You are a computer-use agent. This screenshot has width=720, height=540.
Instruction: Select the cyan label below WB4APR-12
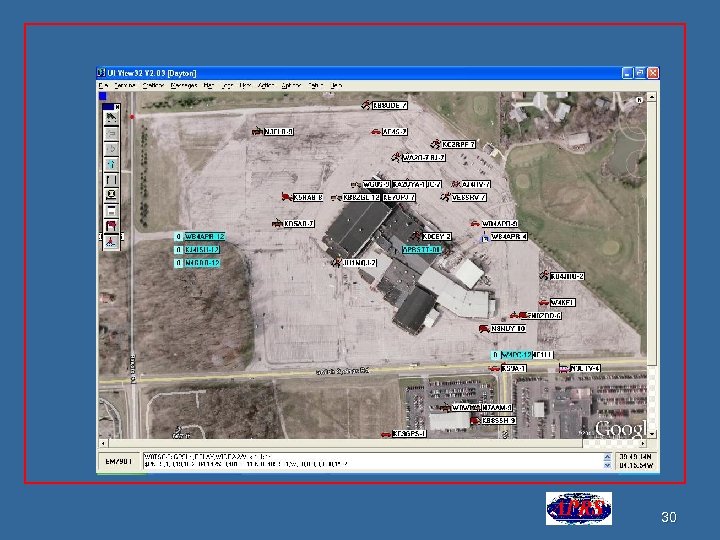pyautogui.click(x=202, y=250)
